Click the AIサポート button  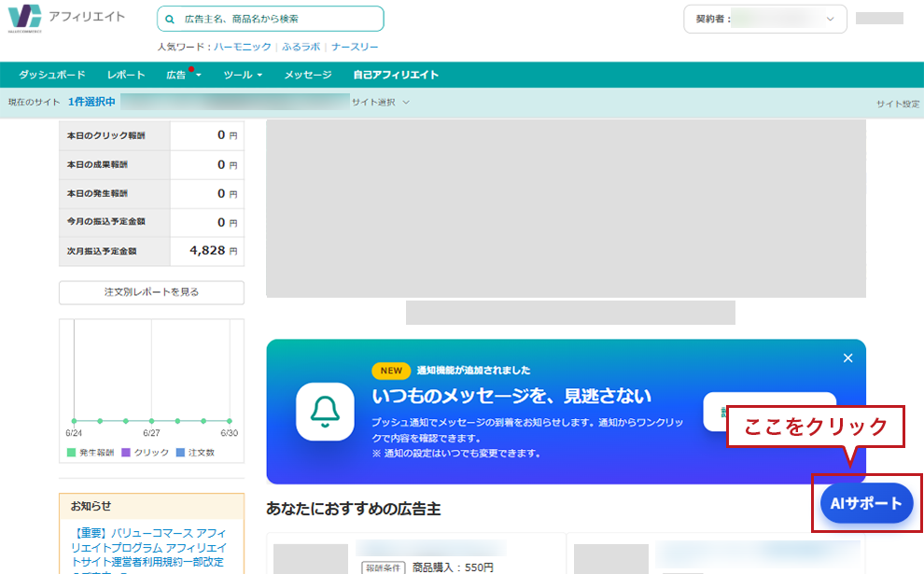(866, 503)
